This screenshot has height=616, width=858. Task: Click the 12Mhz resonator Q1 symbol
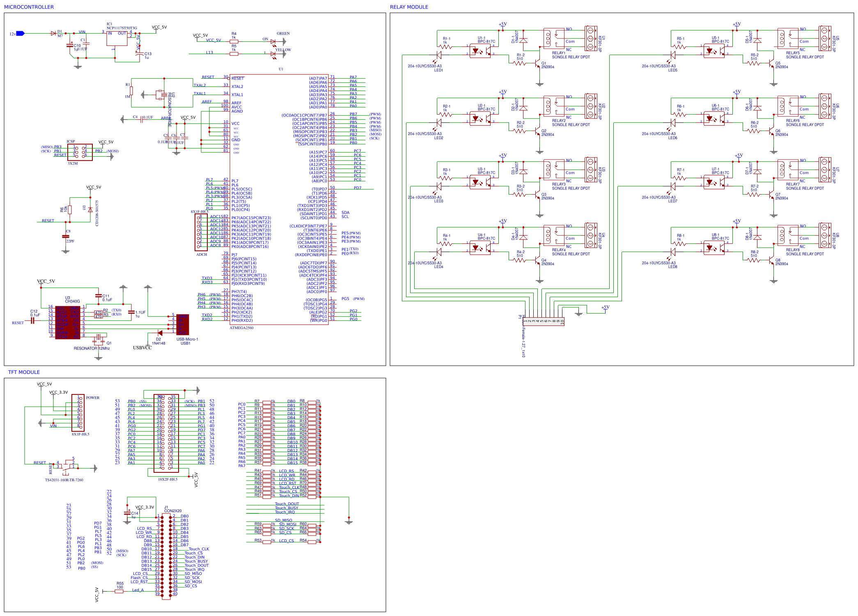click(x=99, y=338)
